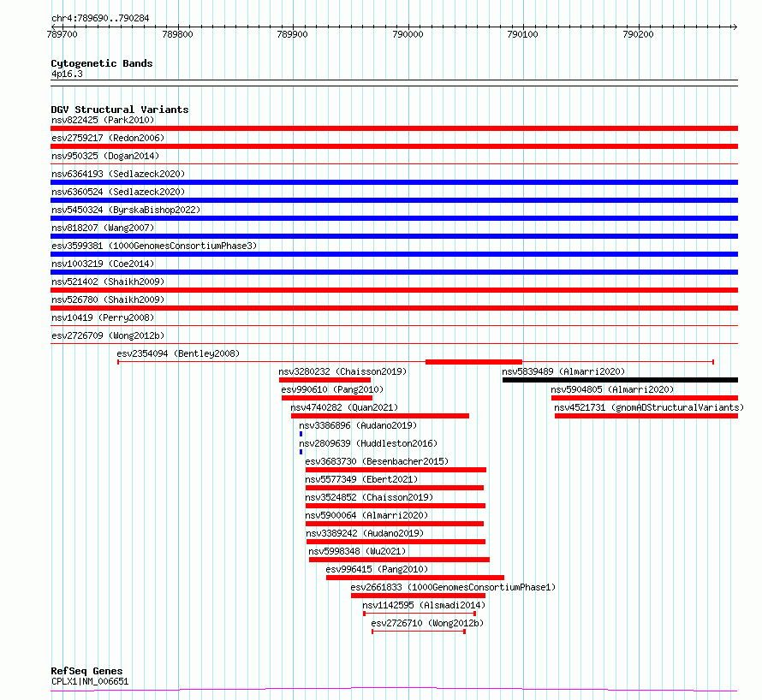Click the thin red esv2726710 interval line
Viewport: 762px width, 700px height.
pos(419,632)
